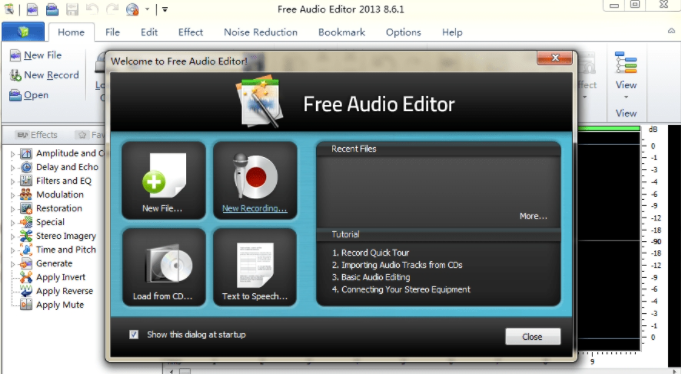Open the Edit ribbon tab

[149, 32]
